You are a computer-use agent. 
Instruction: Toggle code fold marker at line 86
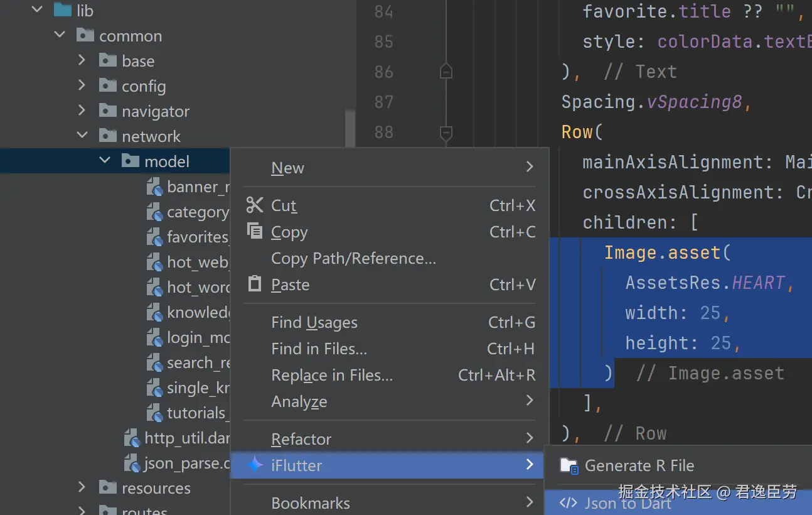tap(446, 72)
